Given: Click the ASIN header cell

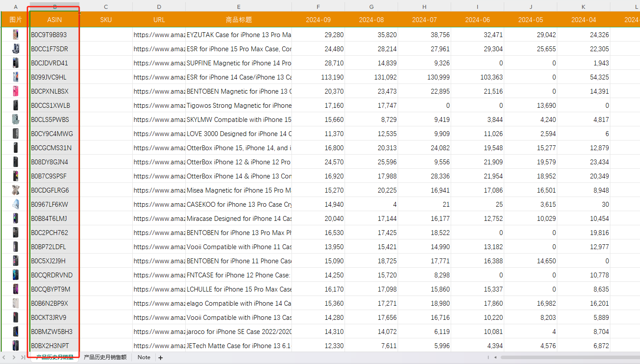Looking at the screenshot, I should point(54,20).
